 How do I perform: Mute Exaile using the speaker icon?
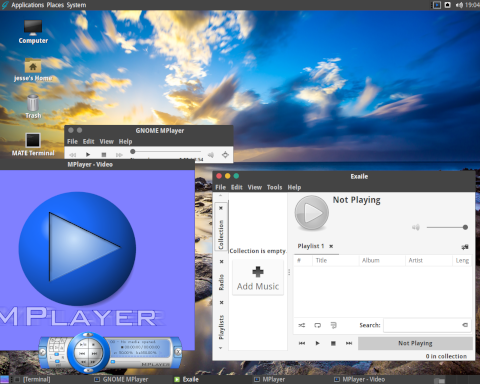point(416,227)
